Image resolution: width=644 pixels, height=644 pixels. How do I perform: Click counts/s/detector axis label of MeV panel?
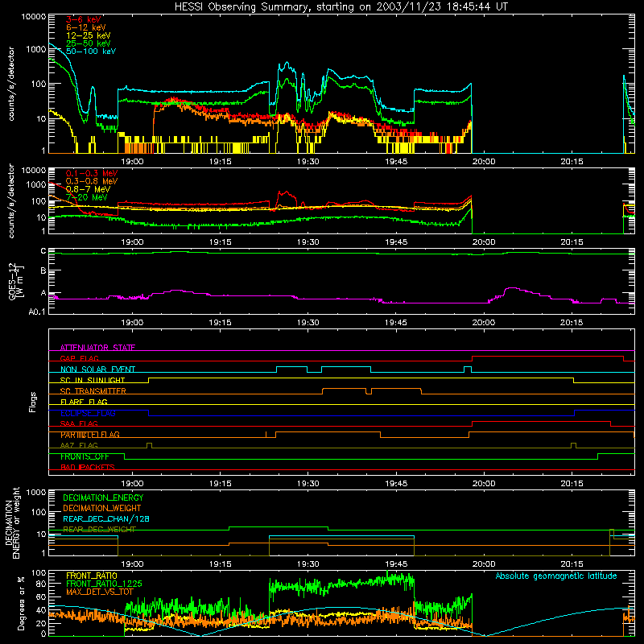[x=11, y=200]
